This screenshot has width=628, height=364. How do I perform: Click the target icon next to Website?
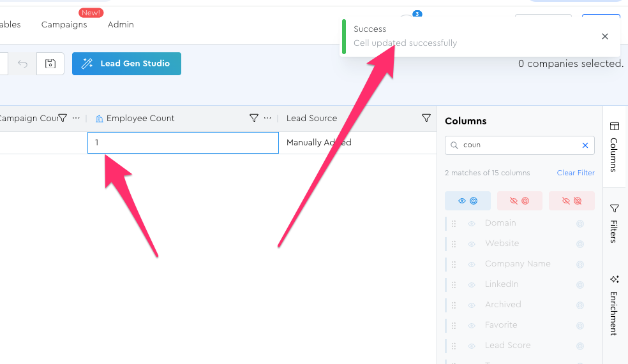(580, 244)
